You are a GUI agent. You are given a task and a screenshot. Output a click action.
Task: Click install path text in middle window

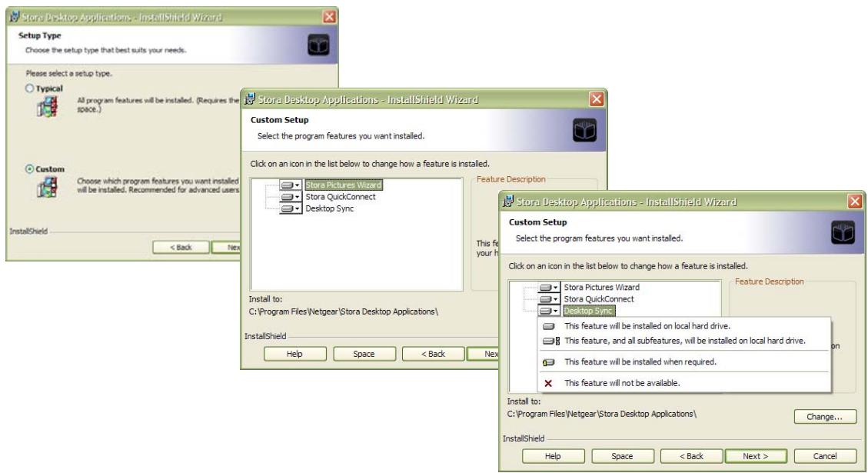343,311
